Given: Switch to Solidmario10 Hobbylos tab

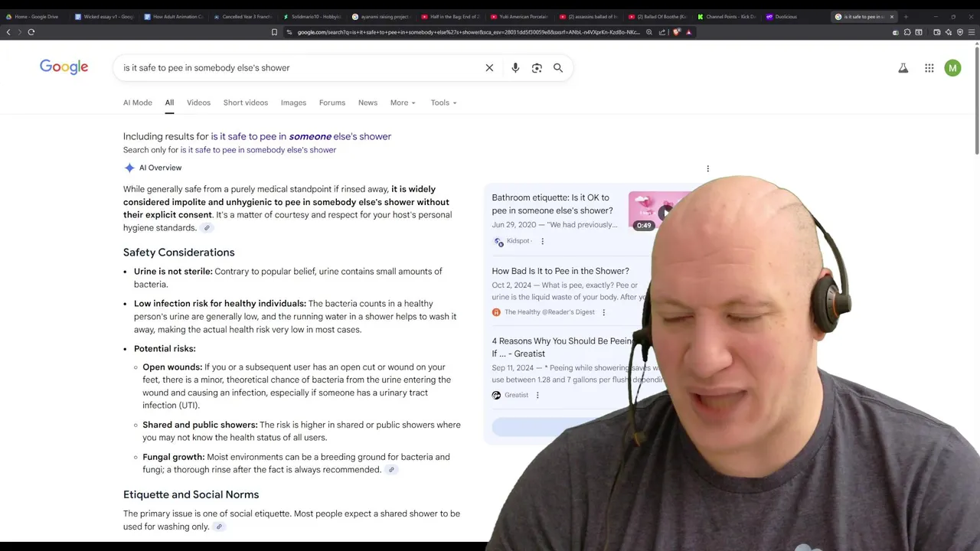Looking at the screenshot, I should tap(312, 16).
